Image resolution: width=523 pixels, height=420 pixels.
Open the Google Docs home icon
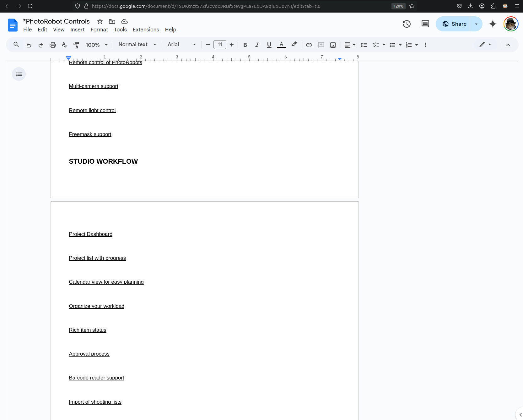click(x=13, y=25)
